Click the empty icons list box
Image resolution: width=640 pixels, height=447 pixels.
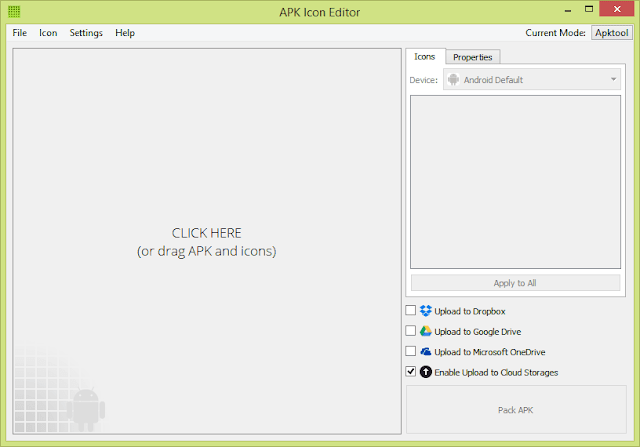(515, 182)
